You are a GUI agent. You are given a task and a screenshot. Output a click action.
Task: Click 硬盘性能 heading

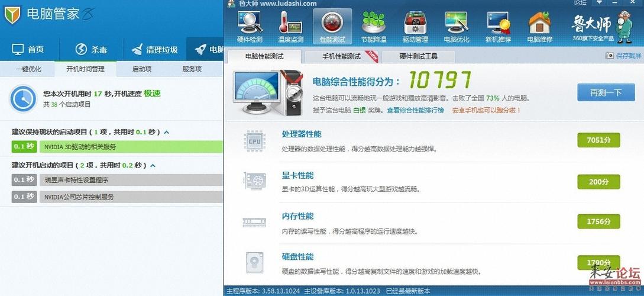(297, 257)
